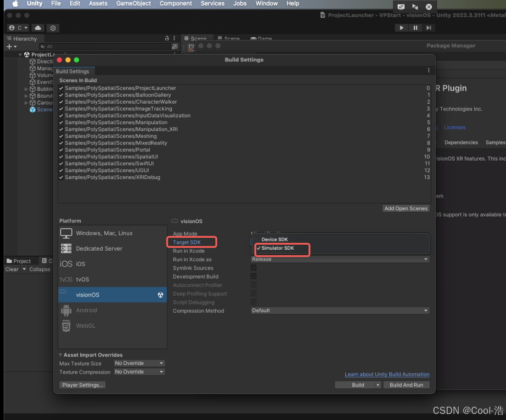The height and width of the screenshot is (420, 506).
Task: Click the Pause button in Unity toolbar
Action: point(416,28)
